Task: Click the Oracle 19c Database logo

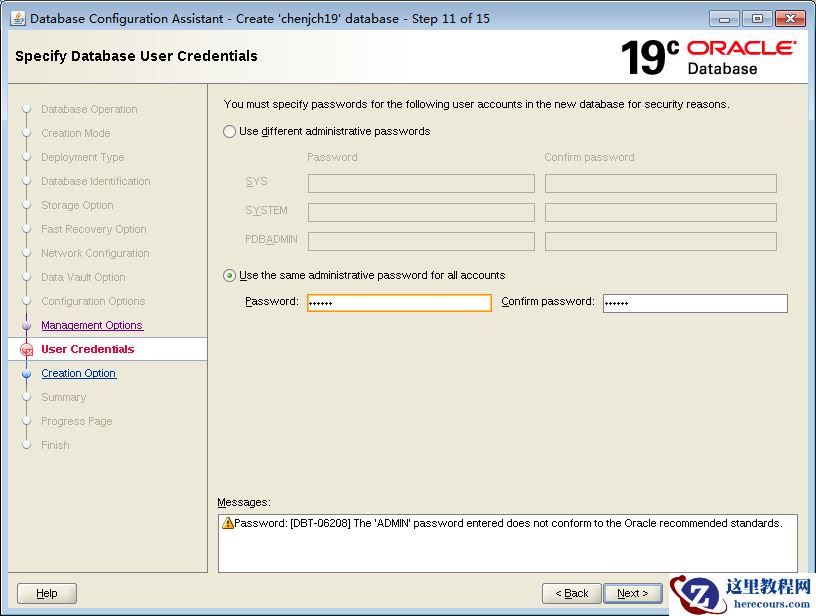Action: (x=709, y=57)
